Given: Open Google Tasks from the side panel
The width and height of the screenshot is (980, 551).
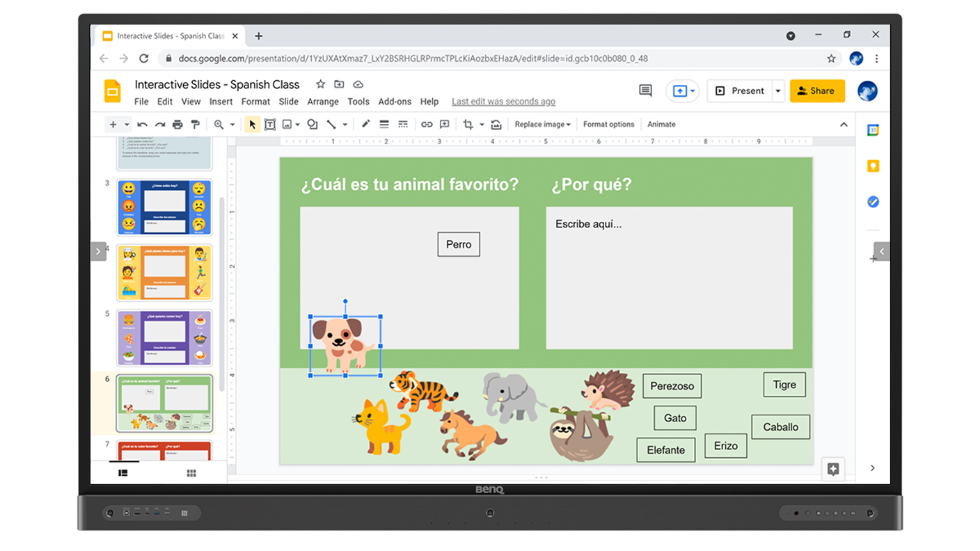Looking at the screenshot, I should click(873, 202).
